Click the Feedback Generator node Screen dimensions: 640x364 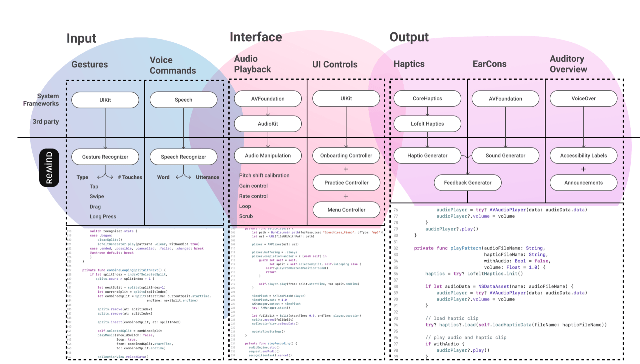(468, 182)
